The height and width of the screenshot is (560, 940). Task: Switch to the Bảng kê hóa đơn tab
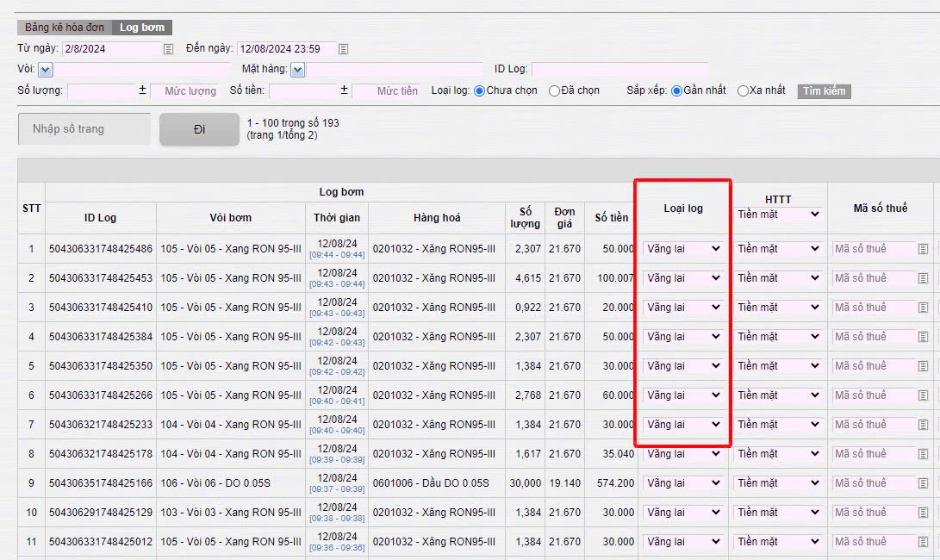tap(65, 28)
